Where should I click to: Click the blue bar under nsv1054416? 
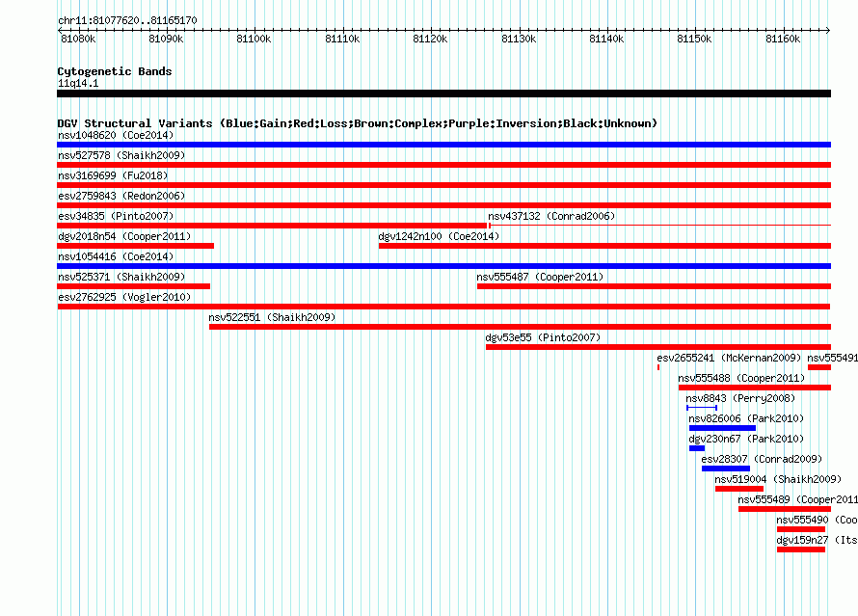click(x=443, y=266)
